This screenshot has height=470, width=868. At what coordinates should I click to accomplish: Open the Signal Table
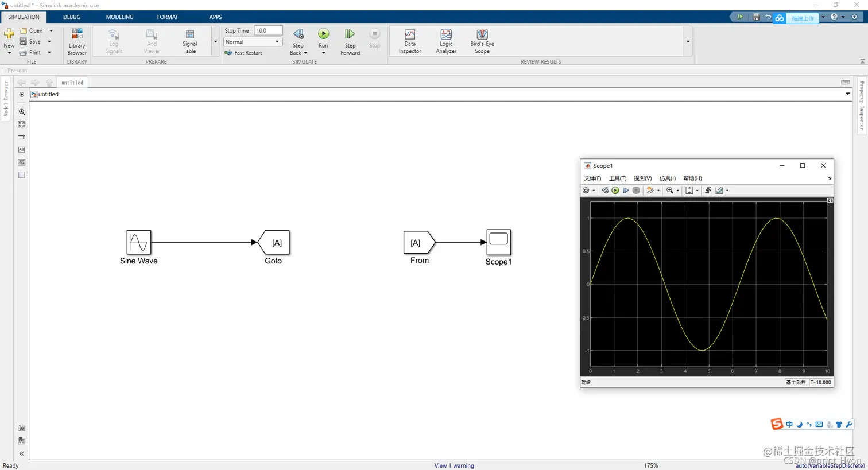coord(189,41)
